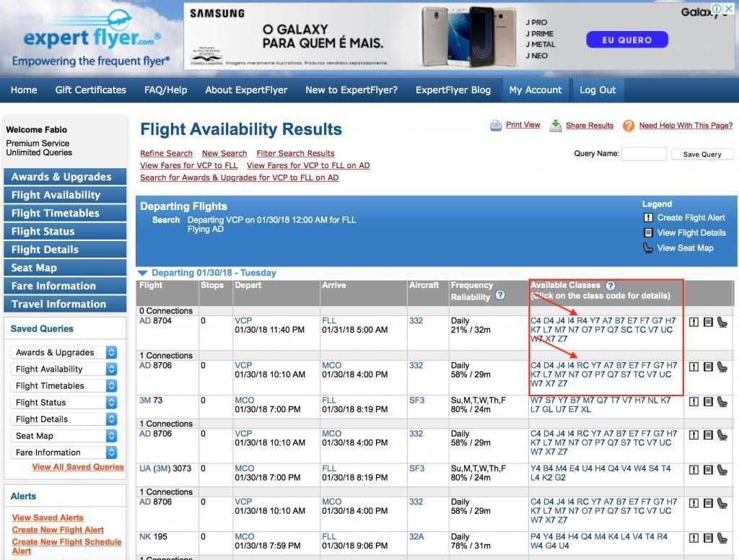Viewport: 739px width, 560px height.
Task: Create a flight alert for NK 195
Action: coord(694,538)
